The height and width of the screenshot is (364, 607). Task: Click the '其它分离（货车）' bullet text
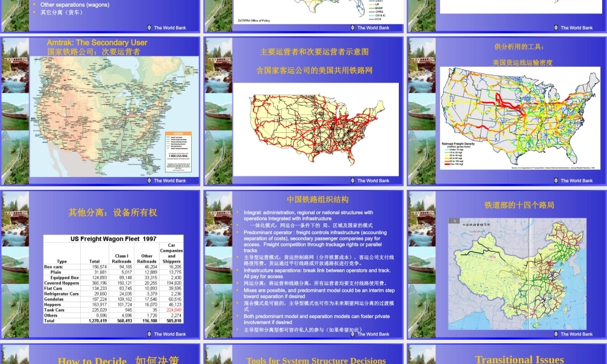click(62, 12)
